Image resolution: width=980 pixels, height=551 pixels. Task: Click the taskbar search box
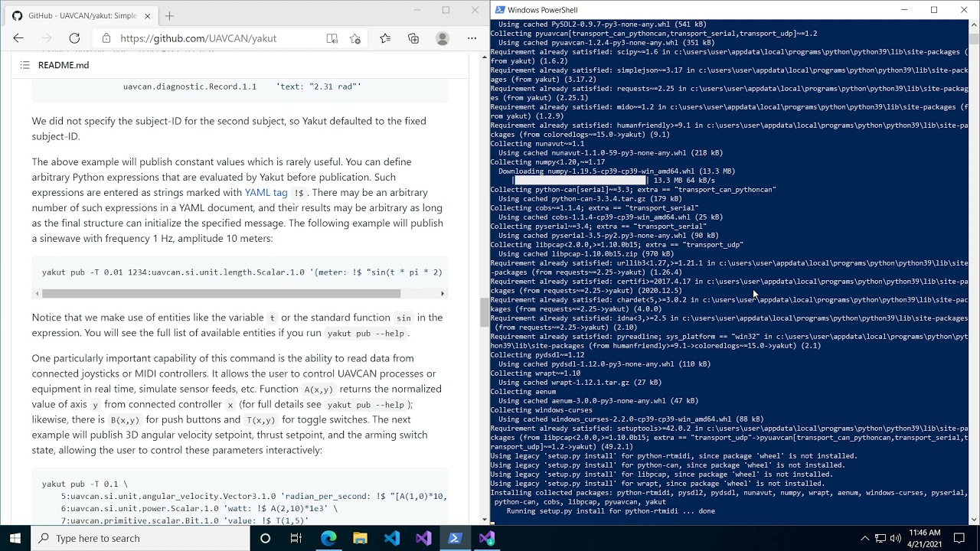[x=141, y=538]
